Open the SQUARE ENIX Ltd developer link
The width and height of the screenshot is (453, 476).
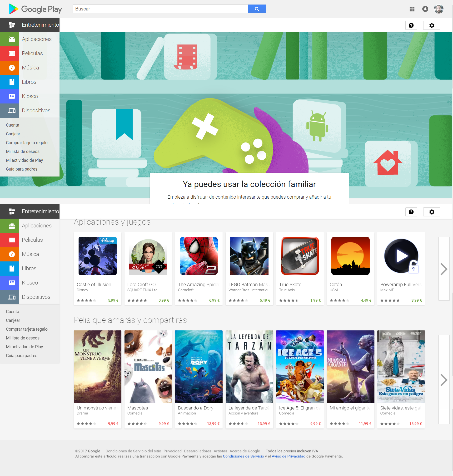click(142, 290)
